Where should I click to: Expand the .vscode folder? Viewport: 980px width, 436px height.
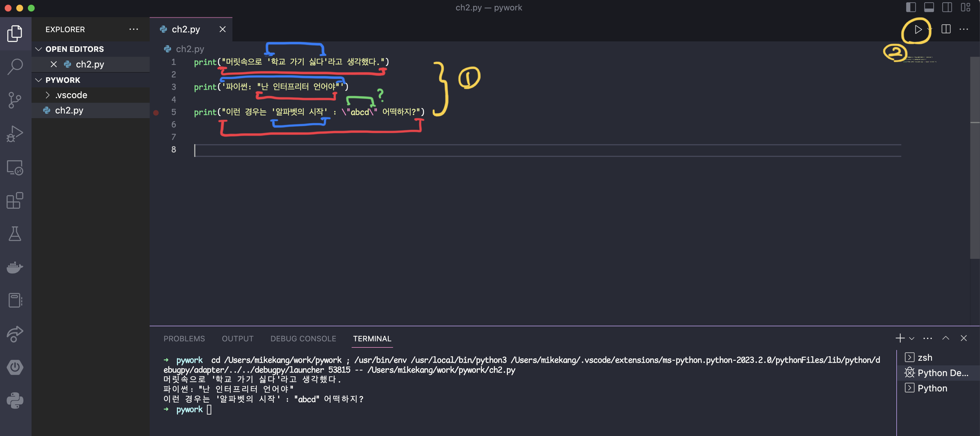click(x=47, y=95)
